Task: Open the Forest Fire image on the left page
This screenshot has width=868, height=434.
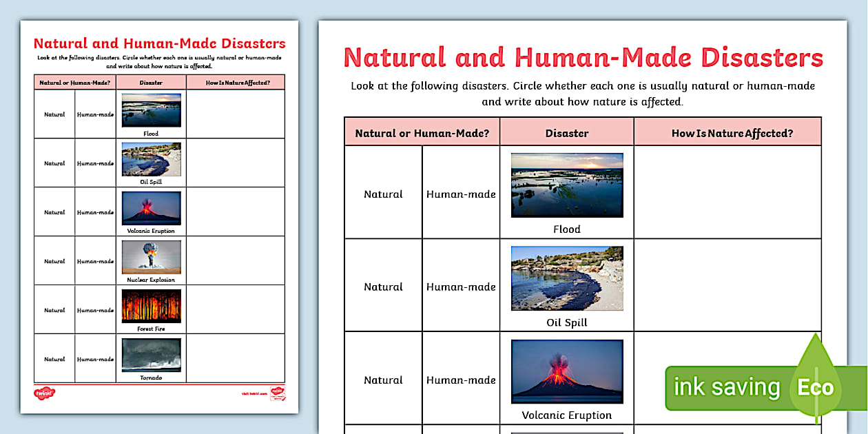Action: coord(151,305)
